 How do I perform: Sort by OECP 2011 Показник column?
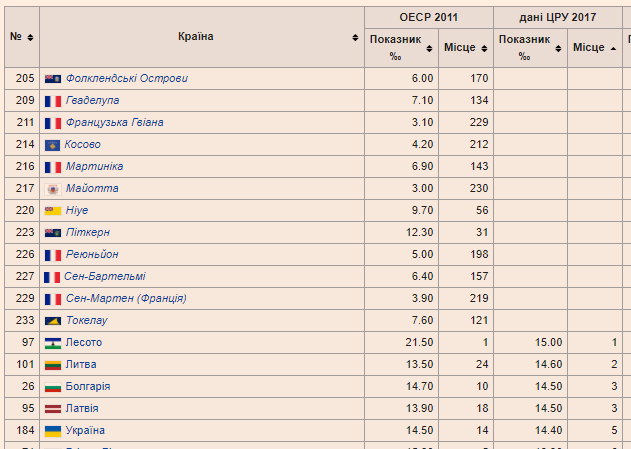click(400, 47)
